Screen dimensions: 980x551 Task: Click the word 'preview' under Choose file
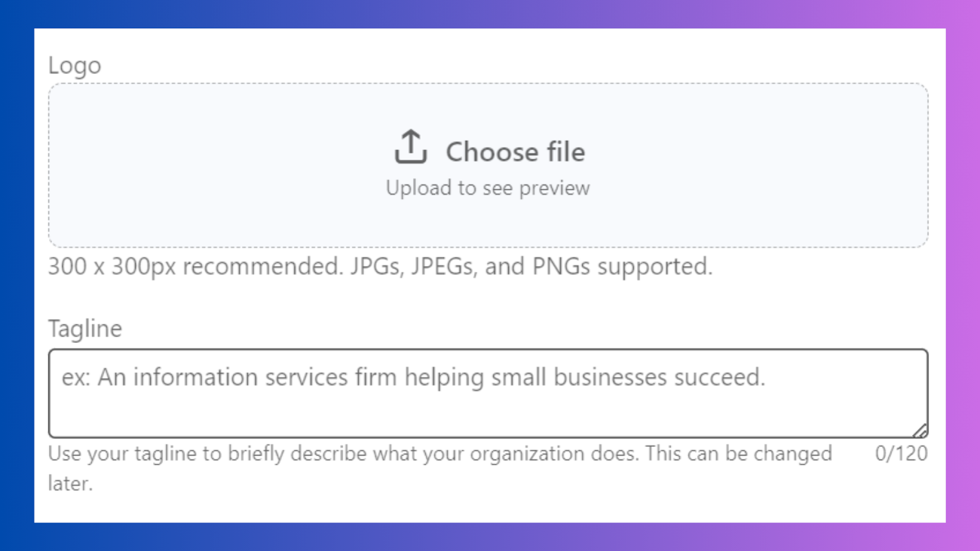(554, 189)
